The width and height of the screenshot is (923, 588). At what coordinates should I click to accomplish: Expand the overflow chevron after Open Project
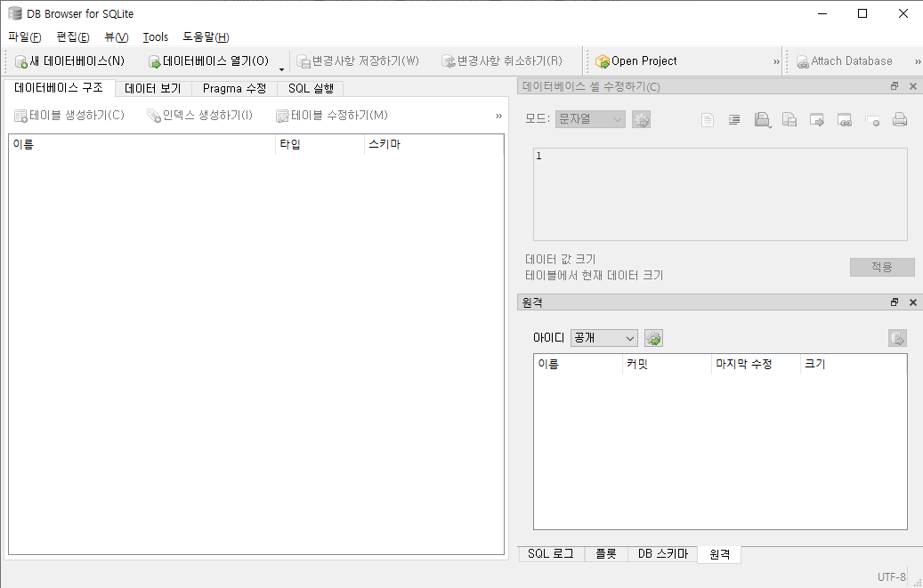coord(776,61)
